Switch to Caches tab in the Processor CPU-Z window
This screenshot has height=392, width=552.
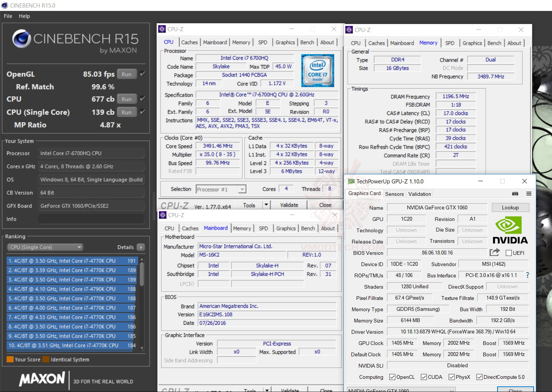point(189,42)
